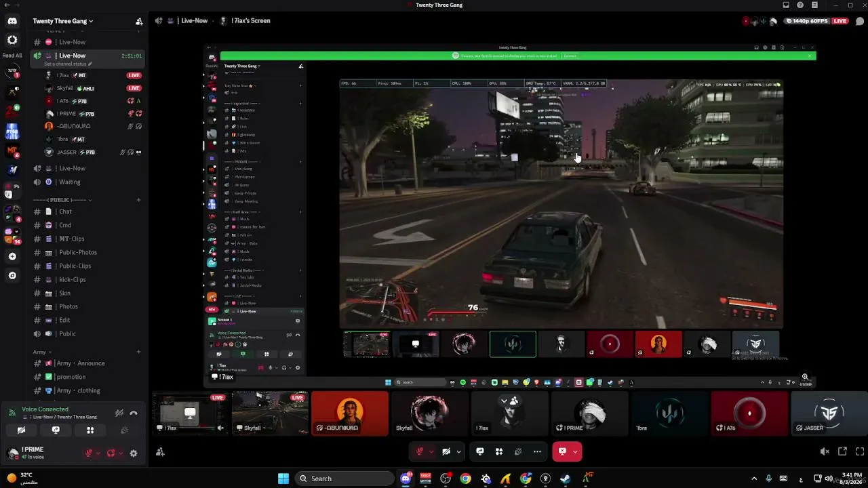Click the share screen button in voice panel

pos(56,430)
